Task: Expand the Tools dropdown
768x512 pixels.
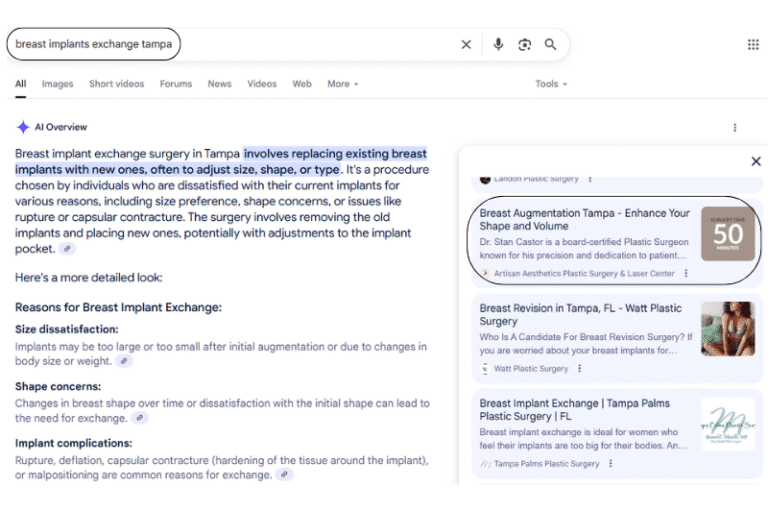Action: tap(551, 84)
